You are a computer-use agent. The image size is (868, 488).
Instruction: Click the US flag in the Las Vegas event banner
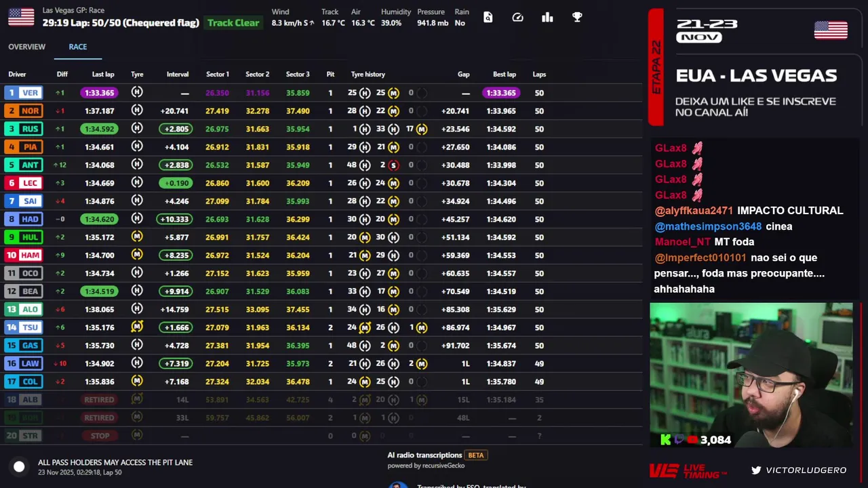tap(831, 30)
